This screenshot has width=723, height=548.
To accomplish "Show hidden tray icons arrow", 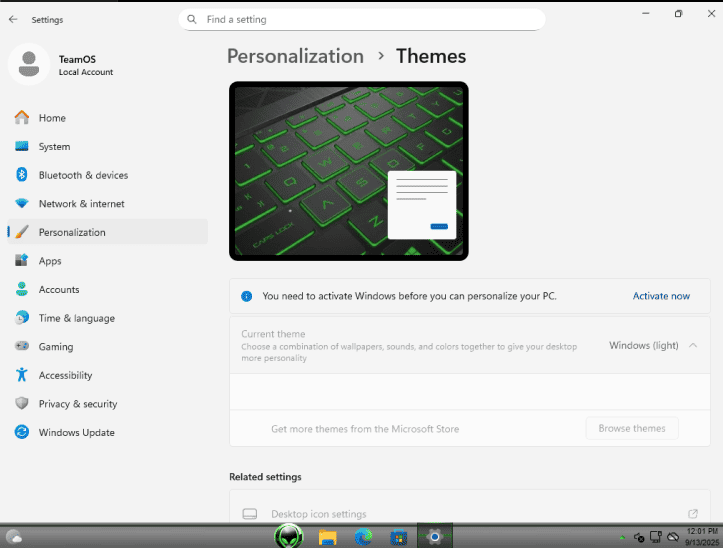I will click(622, 537).
